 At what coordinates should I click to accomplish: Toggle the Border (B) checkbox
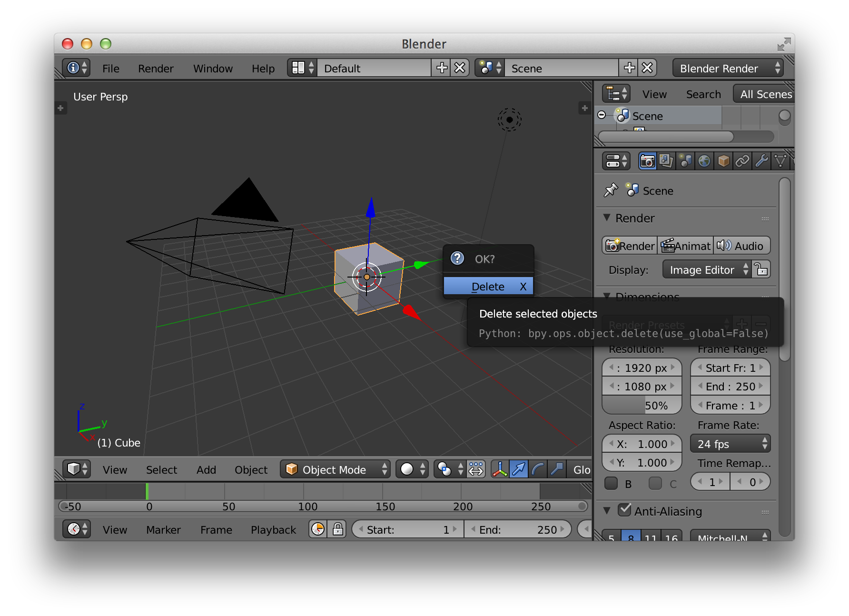611,483
